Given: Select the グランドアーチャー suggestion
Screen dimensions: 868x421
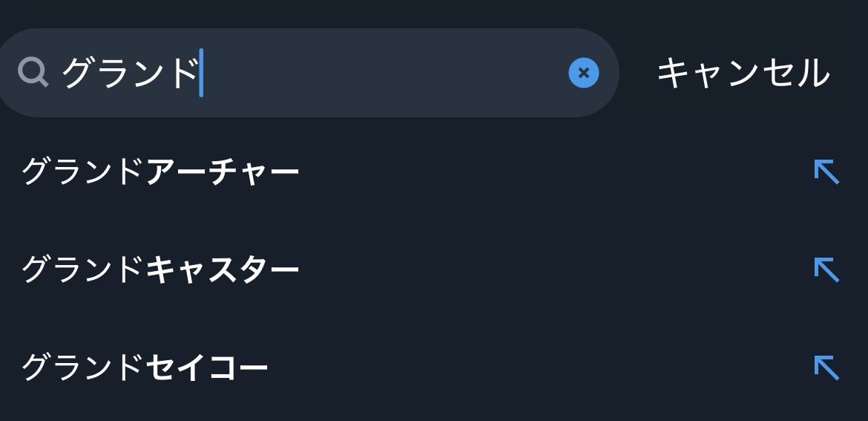Looking at the screenshot, I should (160, 172).
